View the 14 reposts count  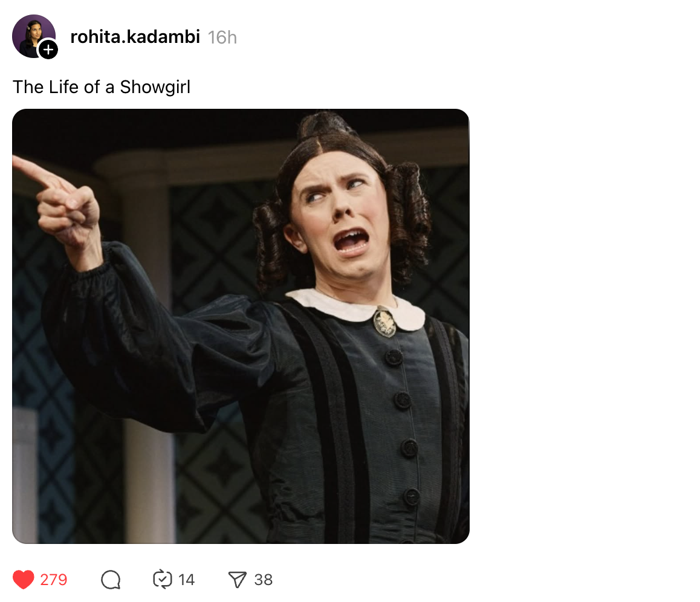click(x=186, y=580)
